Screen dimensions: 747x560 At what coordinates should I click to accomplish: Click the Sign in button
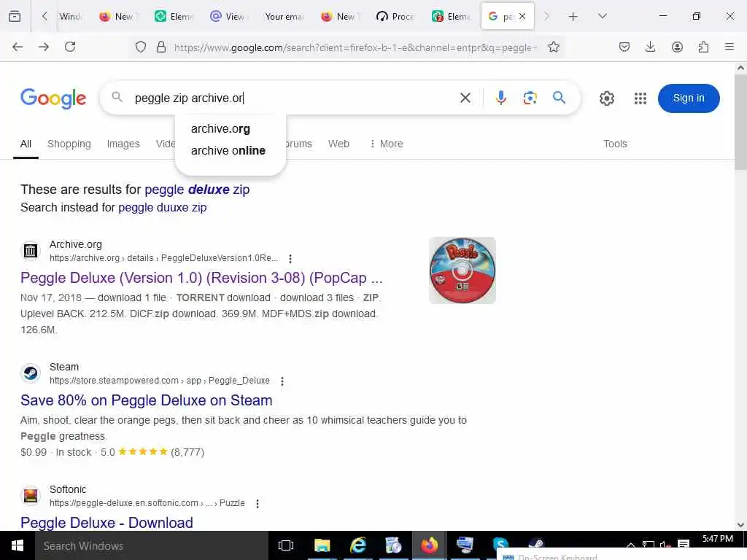tap(689, 98)
